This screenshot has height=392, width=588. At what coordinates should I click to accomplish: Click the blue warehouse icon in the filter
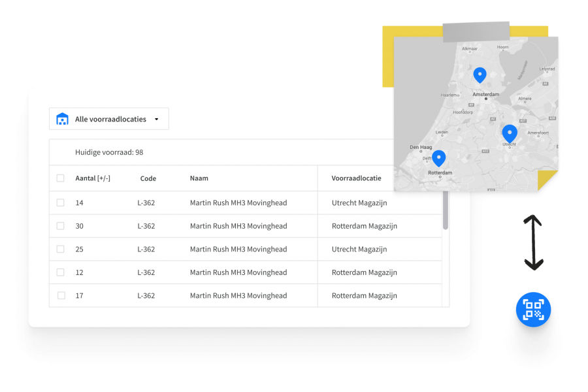tap(62, 118)
